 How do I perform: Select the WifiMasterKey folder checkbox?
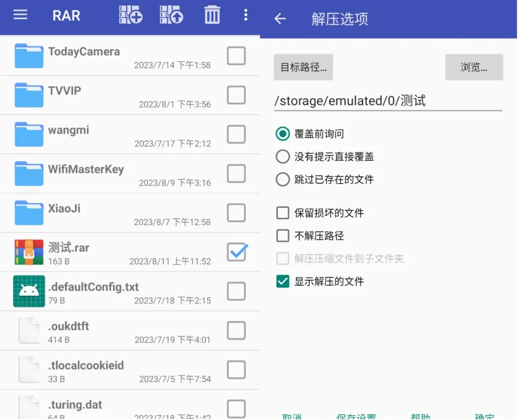[x=236, y=173]
